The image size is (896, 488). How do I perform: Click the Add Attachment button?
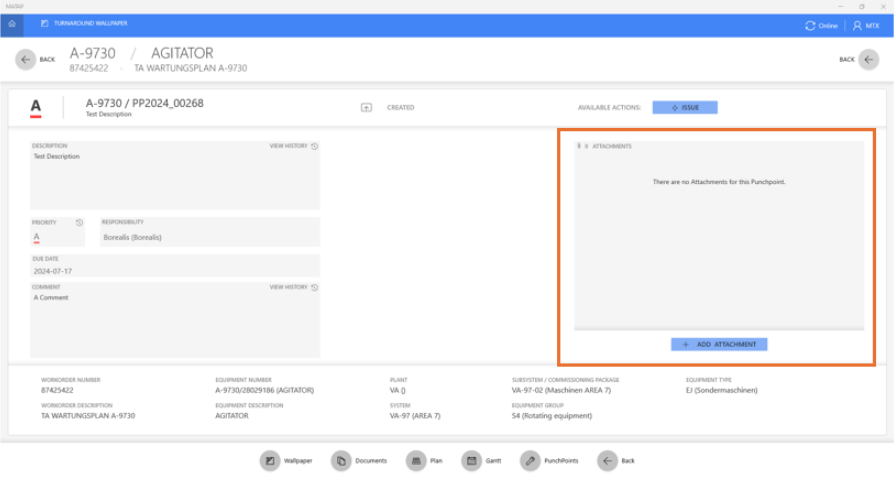[x=719, y=344]
